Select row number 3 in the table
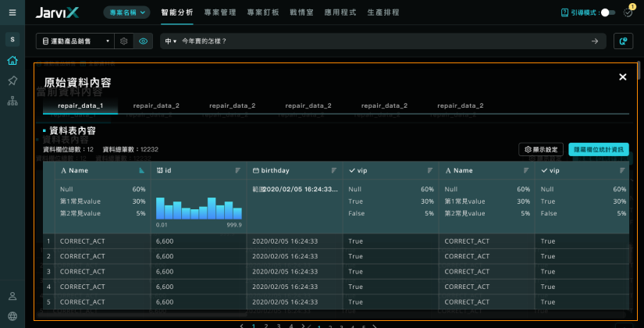Image resolution: width=644 pixels, height=328 pixels. (x=48, y=271)
